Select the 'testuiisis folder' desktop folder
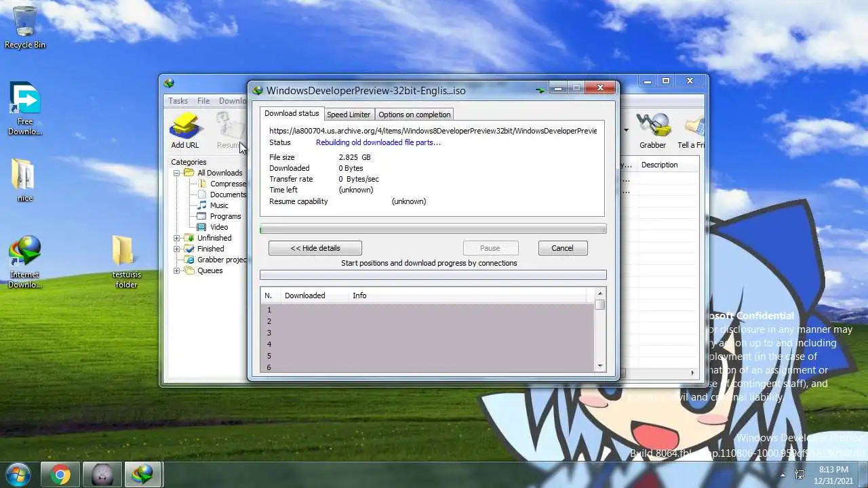The width and height of the screenshot is (868, 488). click(126, 262)
